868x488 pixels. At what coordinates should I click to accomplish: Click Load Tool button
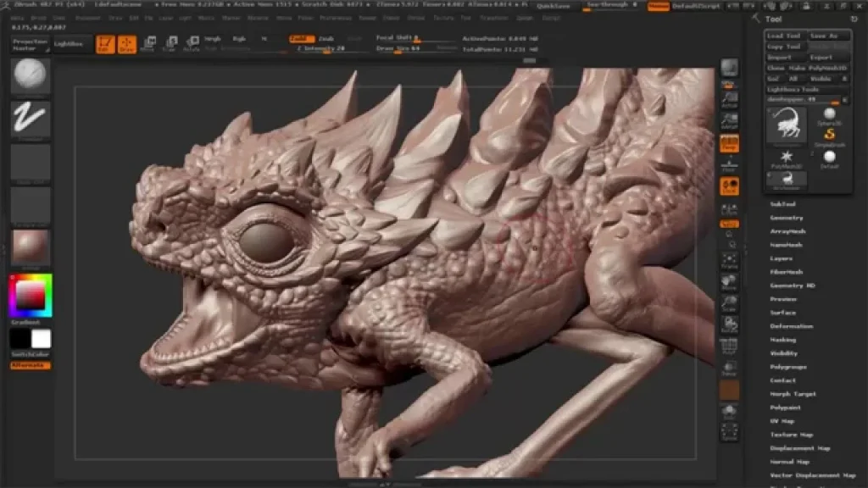click(785, 36)
